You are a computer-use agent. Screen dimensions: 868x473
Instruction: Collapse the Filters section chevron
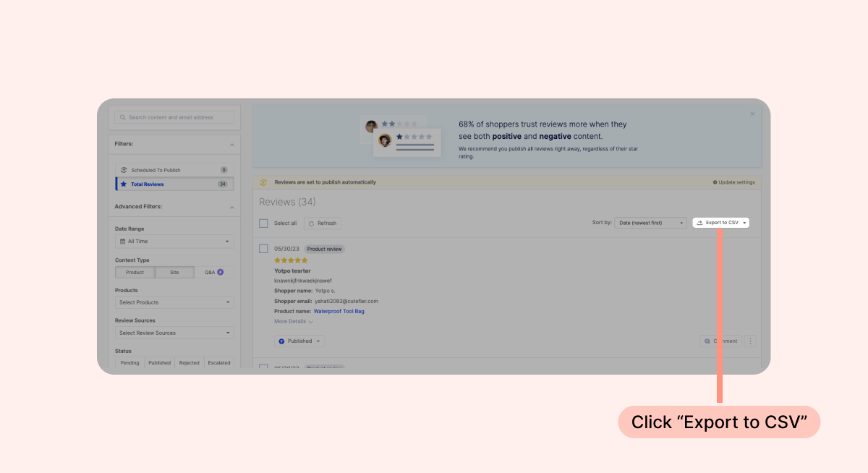click(x=231, y=144)
